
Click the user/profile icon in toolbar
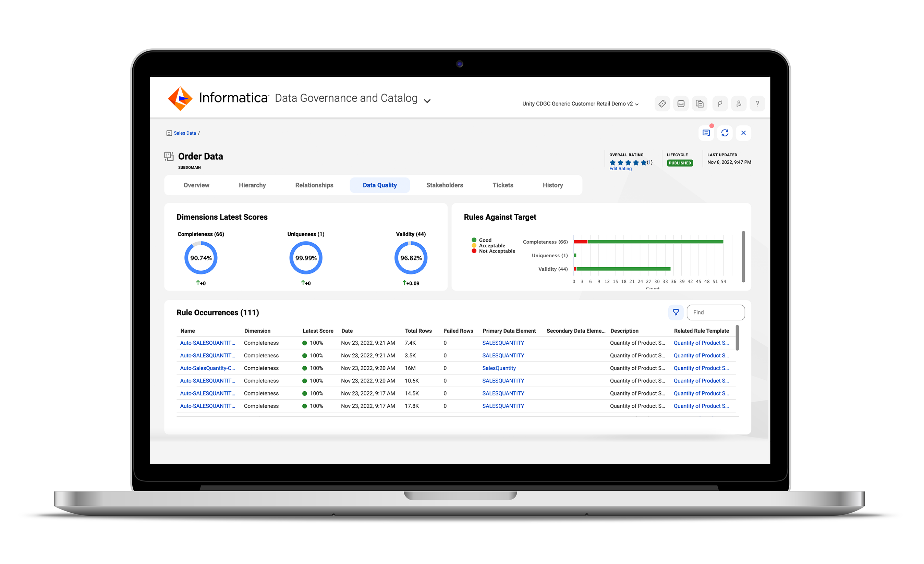tap(739, 102)
